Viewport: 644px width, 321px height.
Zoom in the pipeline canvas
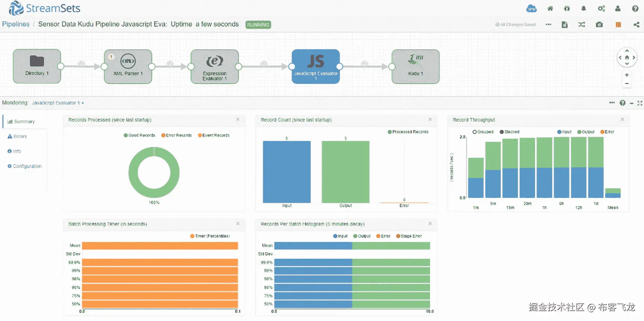point(627,75)
